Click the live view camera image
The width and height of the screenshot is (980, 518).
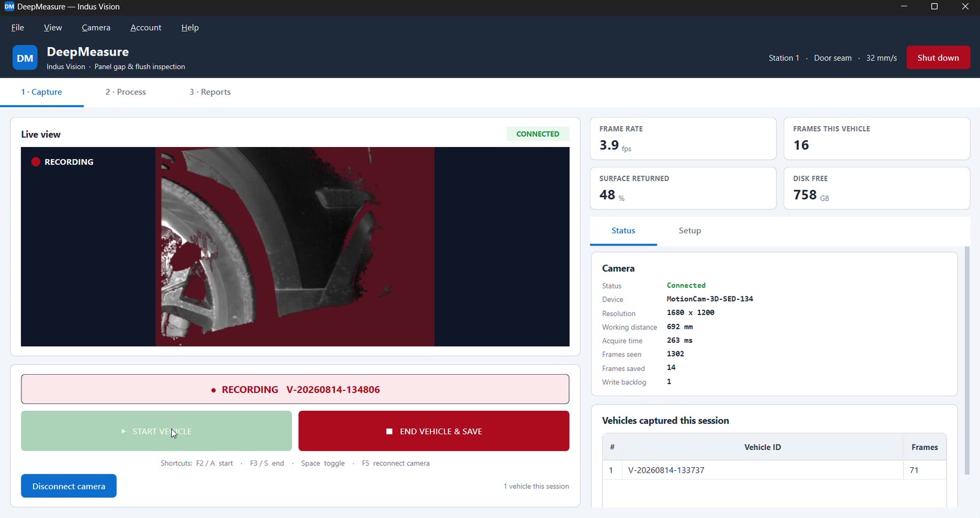295,247
